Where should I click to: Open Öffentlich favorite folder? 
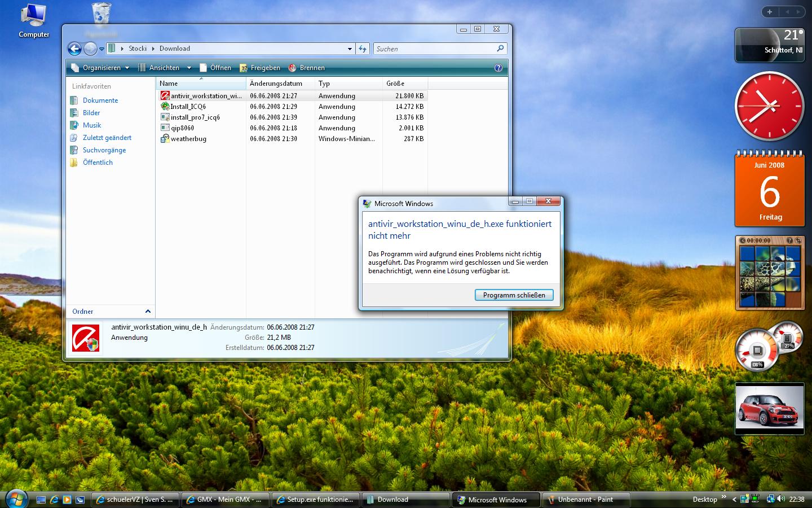pos(91,163)
